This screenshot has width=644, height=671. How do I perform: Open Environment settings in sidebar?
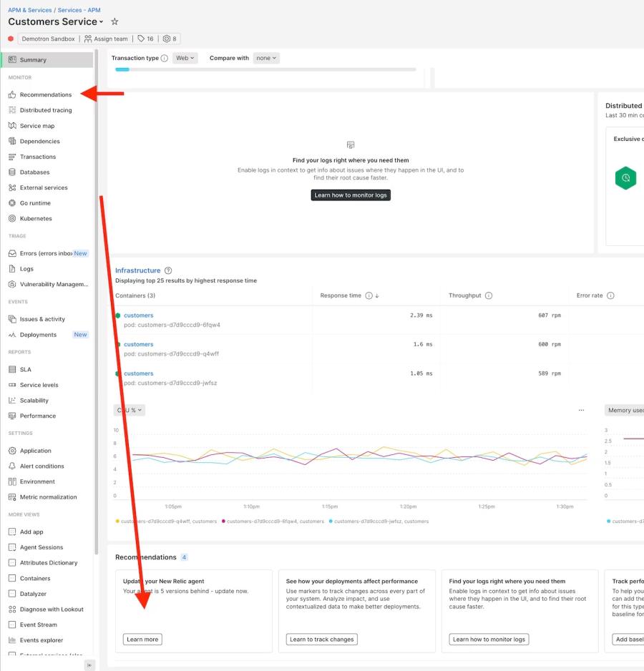point(37,481)
